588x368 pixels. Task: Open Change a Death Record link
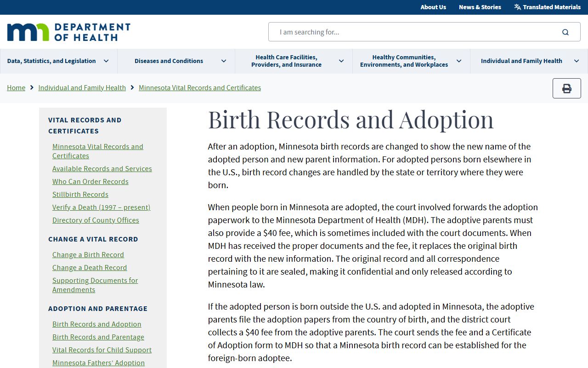point(90,267)
